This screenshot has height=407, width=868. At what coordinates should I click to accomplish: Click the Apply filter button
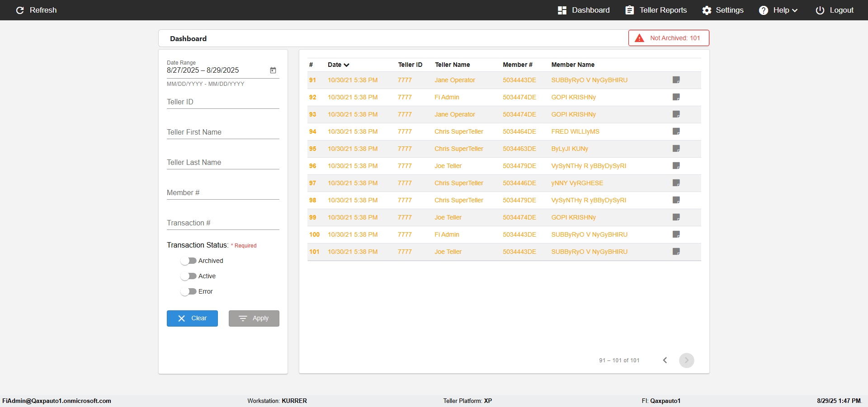coord(254,318)
